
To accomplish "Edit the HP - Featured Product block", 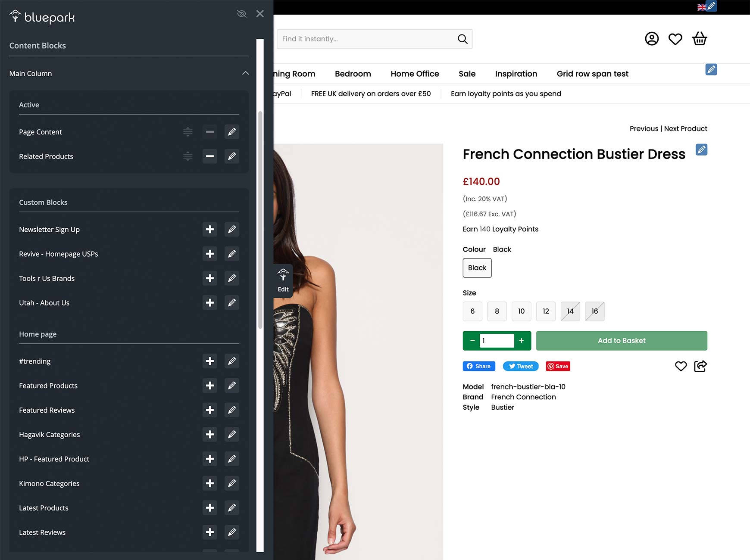I will click(x=232, y=459).
